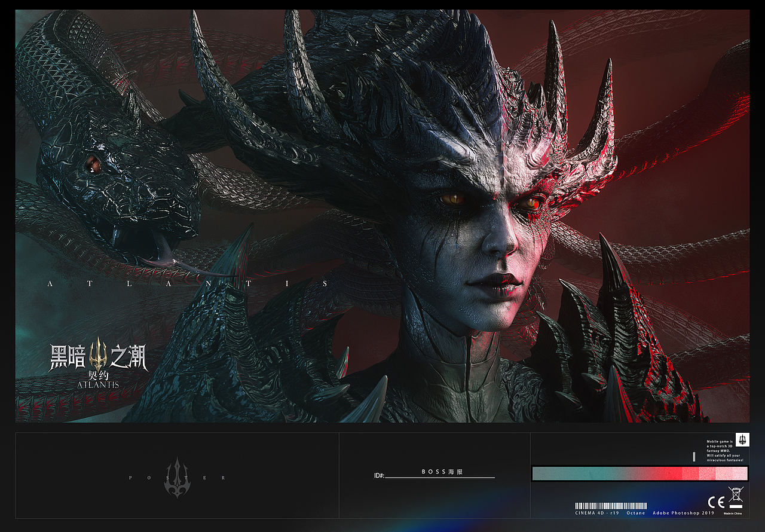Click the "Mobile game is a top-notch 3D" paragraph

click(x=724, y=451)
